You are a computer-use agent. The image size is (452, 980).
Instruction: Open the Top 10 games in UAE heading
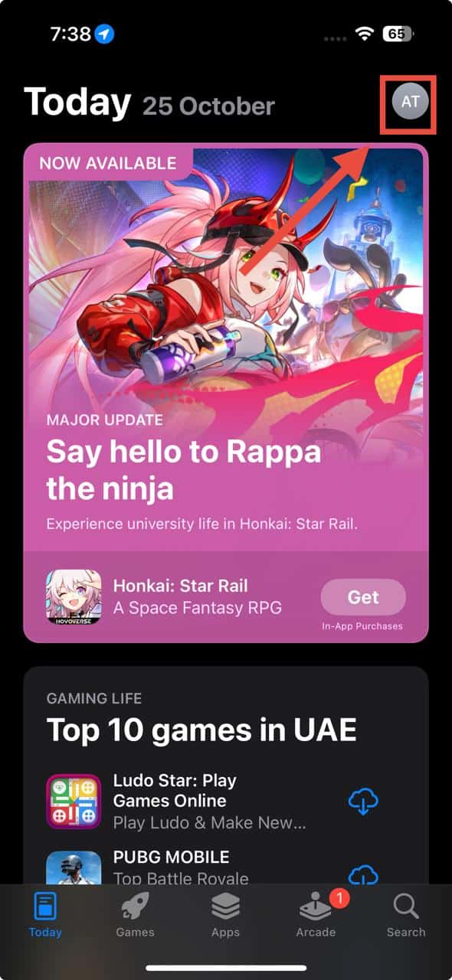click(201, 730)
